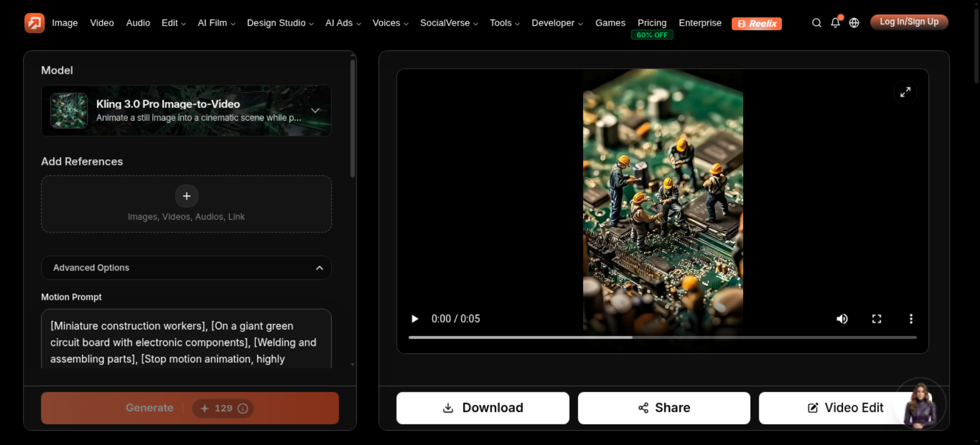980x445 pixels.
Task: Open the language globe icon
Action: click(x=854, y=23)
